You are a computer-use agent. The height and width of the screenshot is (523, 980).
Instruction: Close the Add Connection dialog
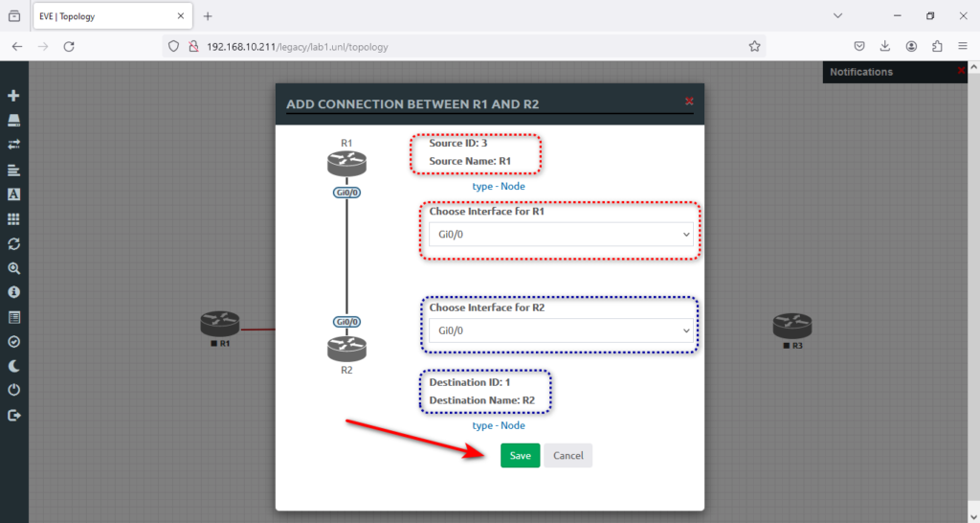[689, 101]
